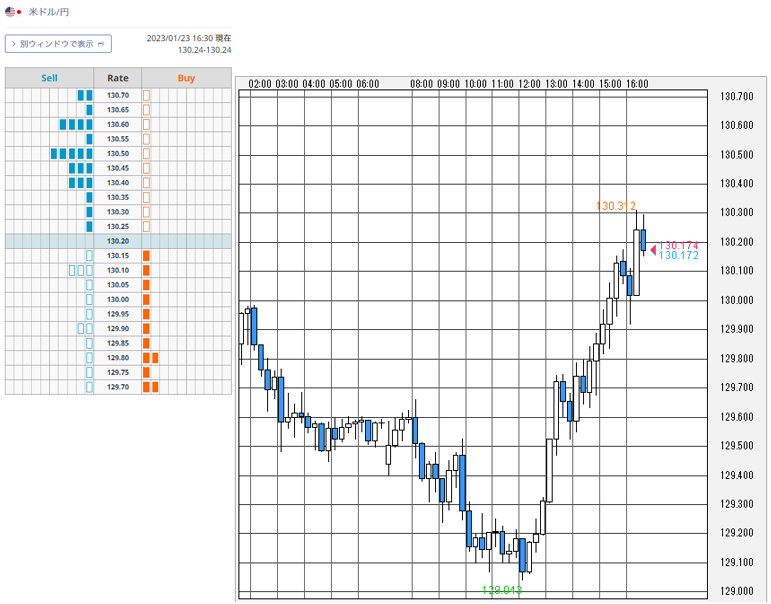Click the 米ドル/円 currency pair link

point(48,12)
